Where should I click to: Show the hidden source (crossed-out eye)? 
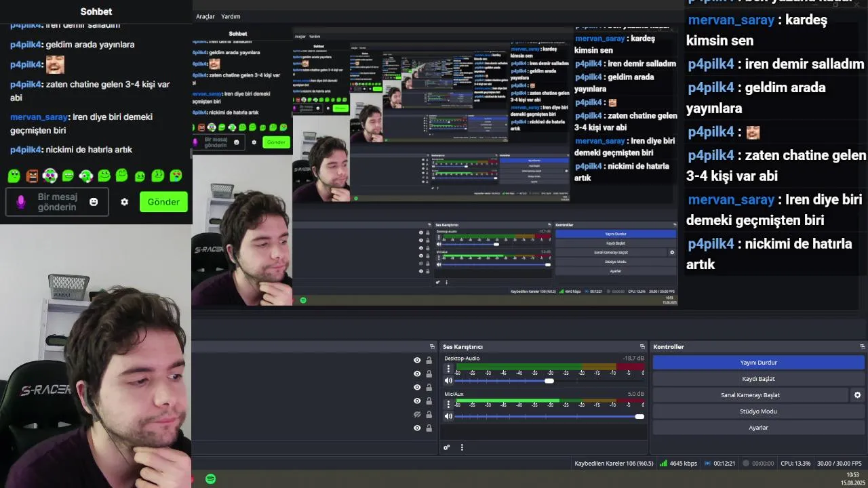pos(417,414)
